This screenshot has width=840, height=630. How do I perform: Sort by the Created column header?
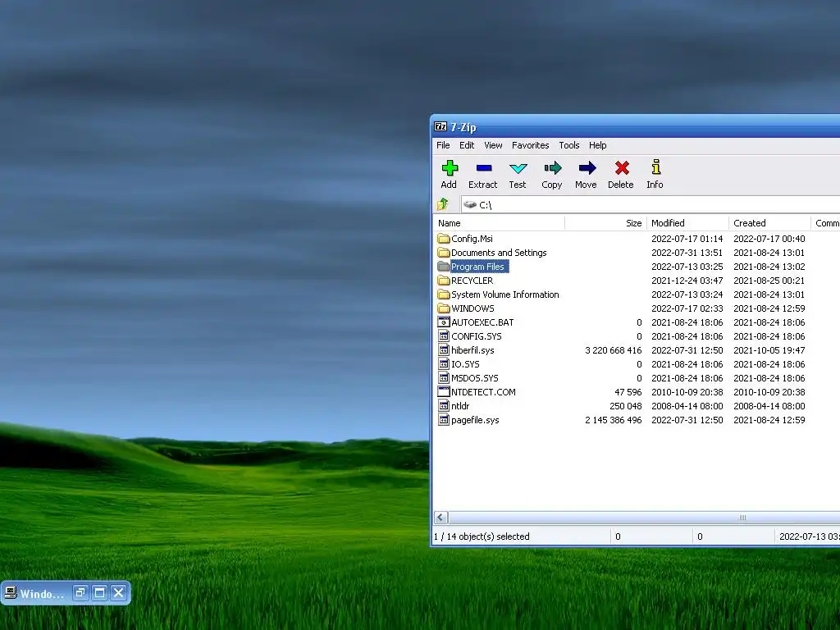click(769, 223)
